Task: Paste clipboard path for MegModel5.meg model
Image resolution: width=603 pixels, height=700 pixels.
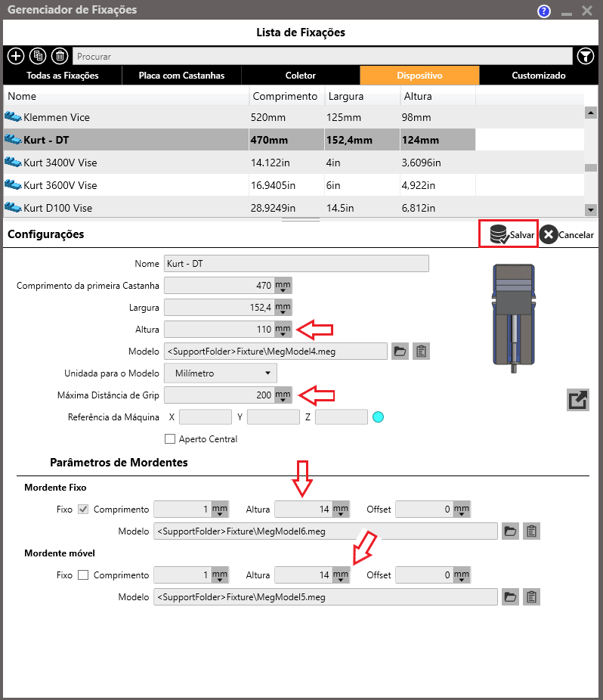Action: 531,597
